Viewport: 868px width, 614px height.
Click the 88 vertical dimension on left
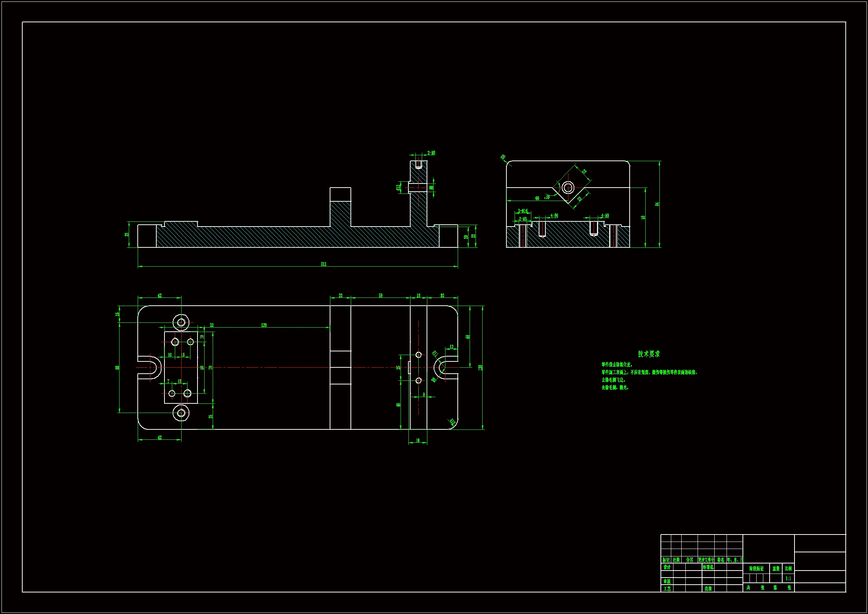click(117, 367)
